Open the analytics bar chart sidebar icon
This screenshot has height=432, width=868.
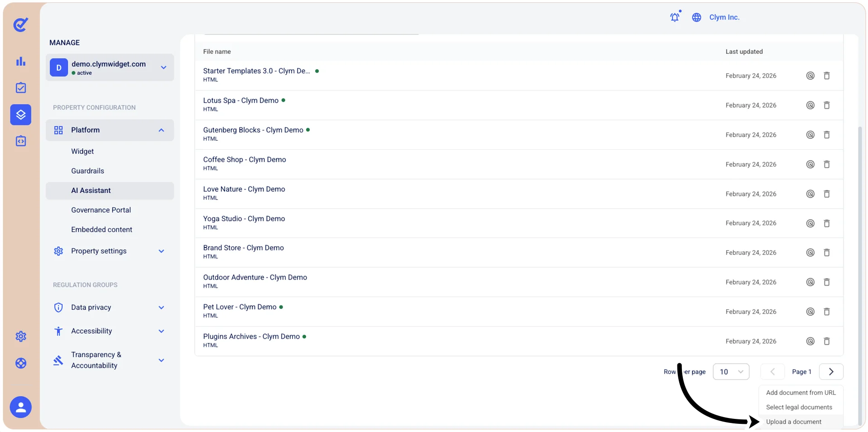point(21,61)
